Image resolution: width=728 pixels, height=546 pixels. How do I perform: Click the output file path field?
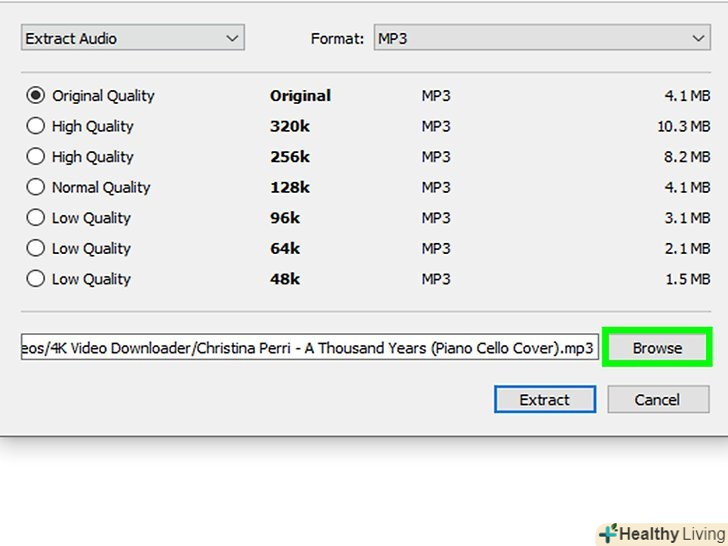(x=310, y=347)
